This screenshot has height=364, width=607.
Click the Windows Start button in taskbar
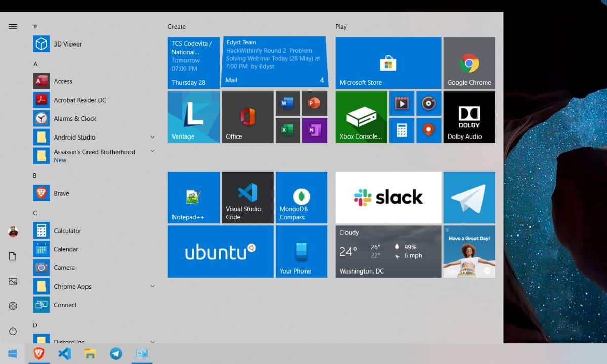[x=12, y=353]
